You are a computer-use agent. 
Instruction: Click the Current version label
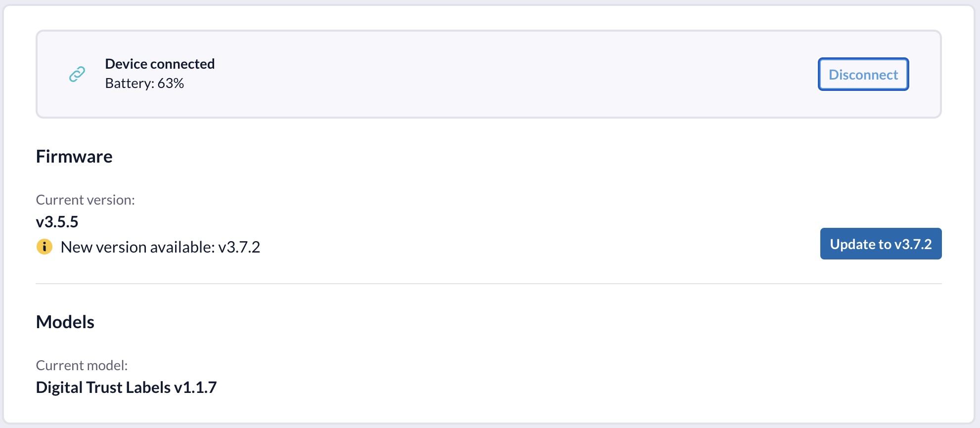[x=85, y=200]
